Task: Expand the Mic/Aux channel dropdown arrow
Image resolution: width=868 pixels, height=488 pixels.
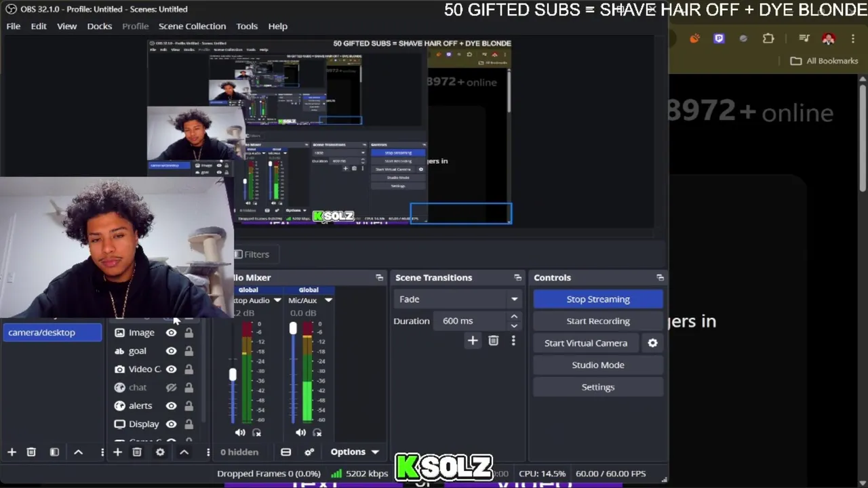Action: click(x=328, y=301)
